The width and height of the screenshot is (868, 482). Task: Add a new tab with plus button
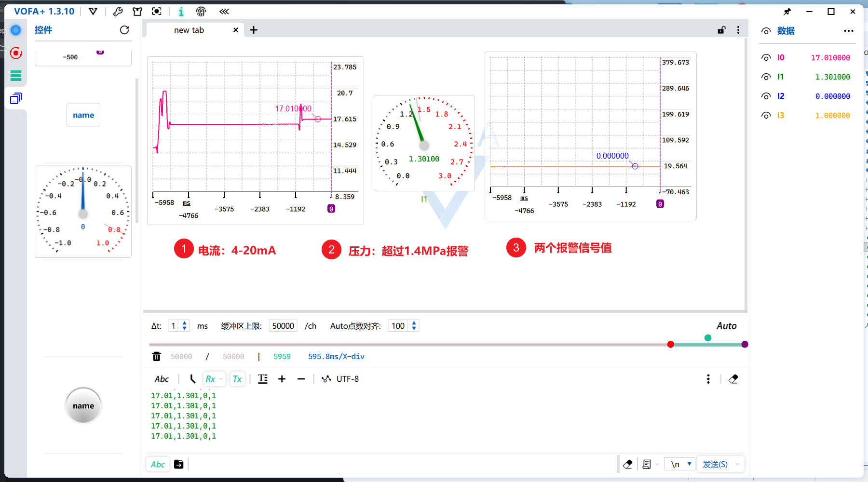click(254, 30)
